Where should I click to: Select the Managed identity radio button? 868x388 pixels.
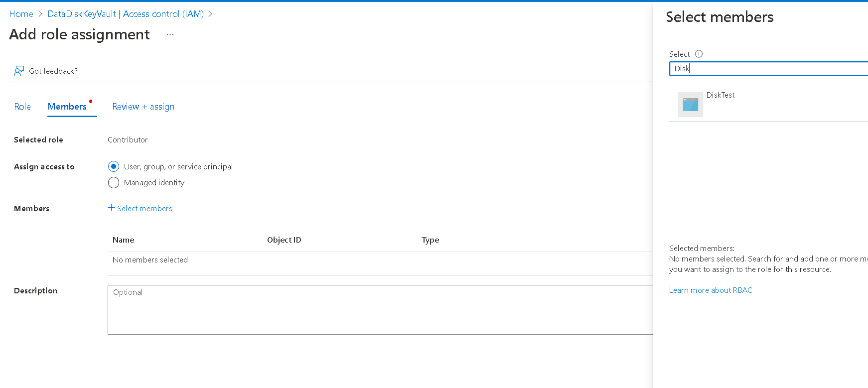click(114, 183)
